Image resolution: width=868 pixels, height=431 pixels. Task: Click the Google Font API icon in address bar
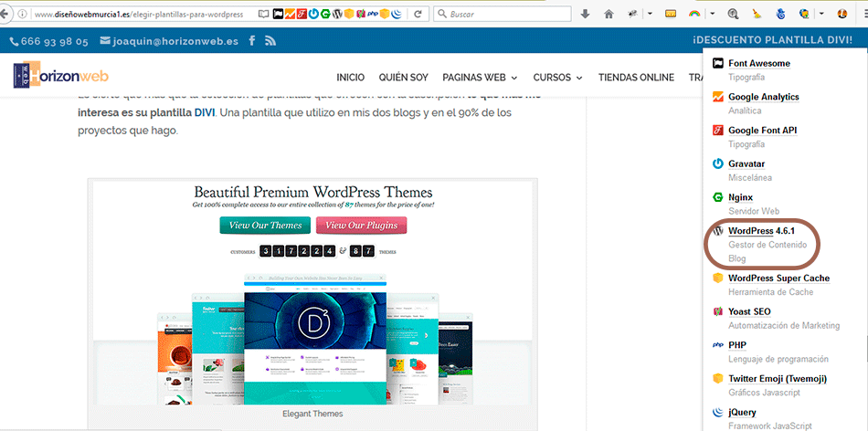(302, 14)
